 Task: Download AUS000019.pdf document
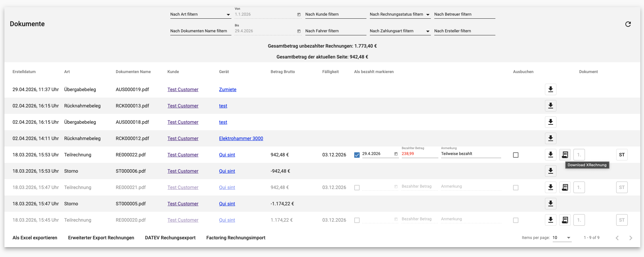click(551, 89)
